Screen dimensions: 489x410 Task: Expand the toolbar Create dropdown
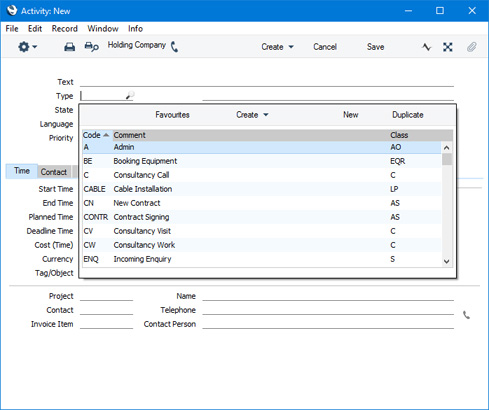(x=277, y=47)
